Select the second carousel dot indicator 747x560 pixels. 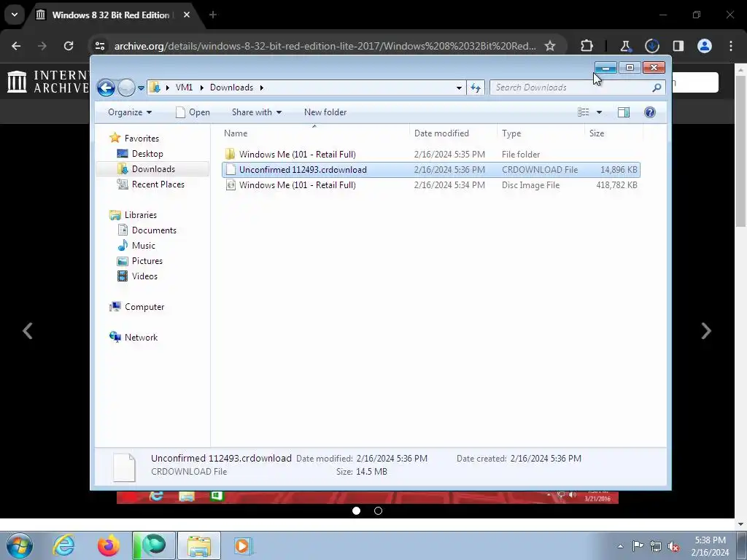click(x=379, y=511)
